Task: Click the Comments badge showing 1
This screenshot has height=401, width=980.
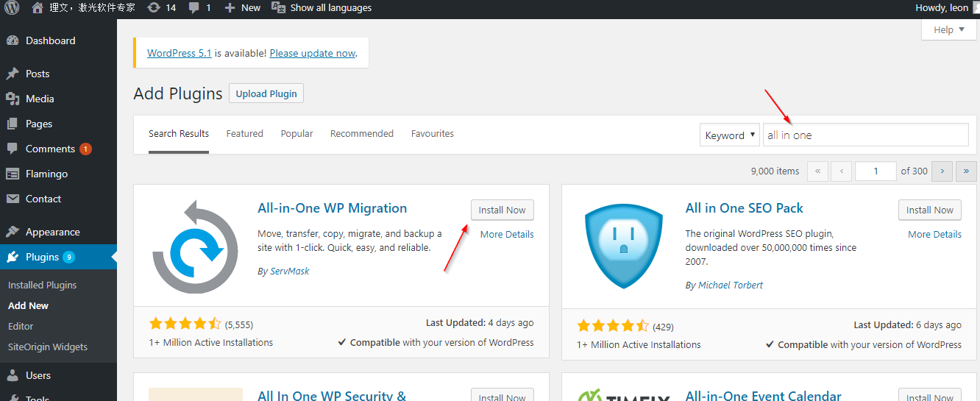Action: [x=85, y=149]
